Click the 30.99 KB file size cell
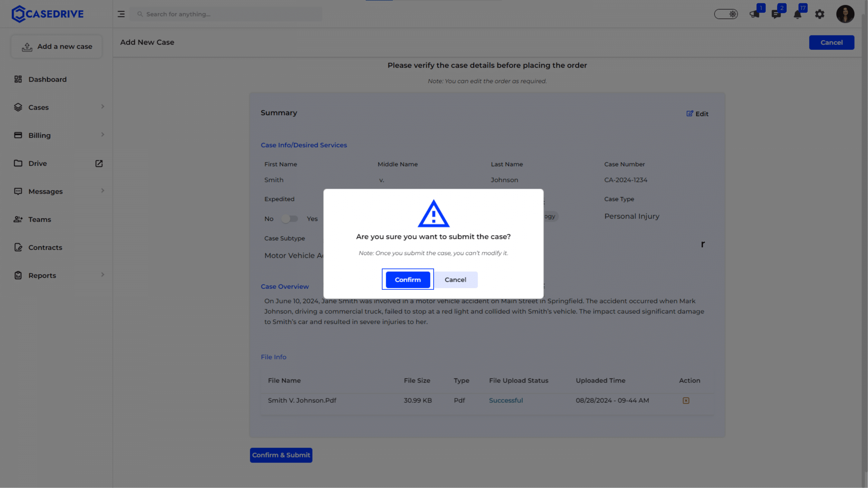This screenshot has height=488, width=868. [x=418, y=400]
